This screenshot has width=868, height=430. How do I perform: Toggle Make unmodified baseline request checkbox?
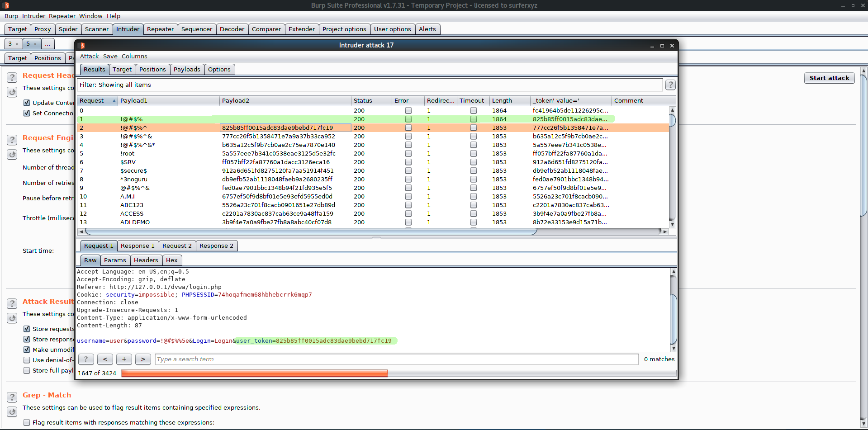[x=27, y=350]
